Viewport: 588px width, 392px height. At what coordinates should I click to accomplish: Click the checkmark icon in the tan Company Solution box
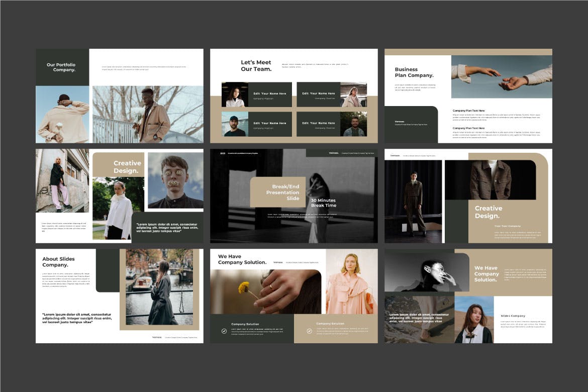click(309, 331)
